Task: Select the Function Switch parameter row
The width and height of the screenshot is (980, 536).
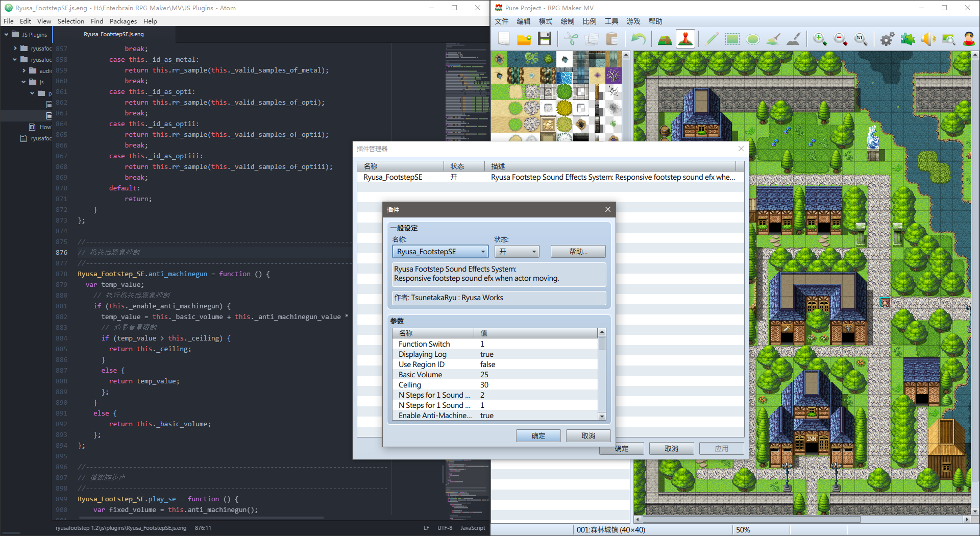Action: pos(495,344)
